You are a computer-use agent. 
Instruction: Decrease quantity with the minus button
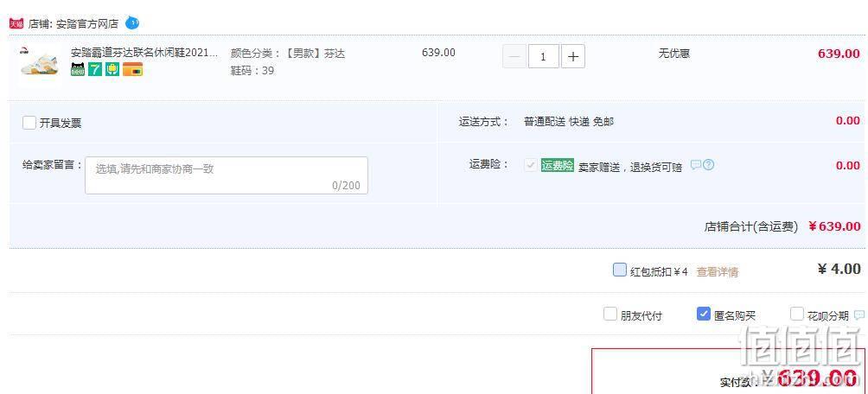pos(514,56)
